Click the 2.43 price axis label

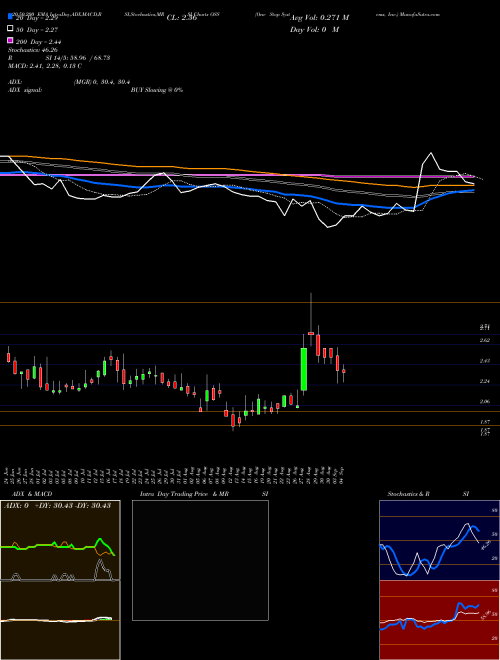485,361
